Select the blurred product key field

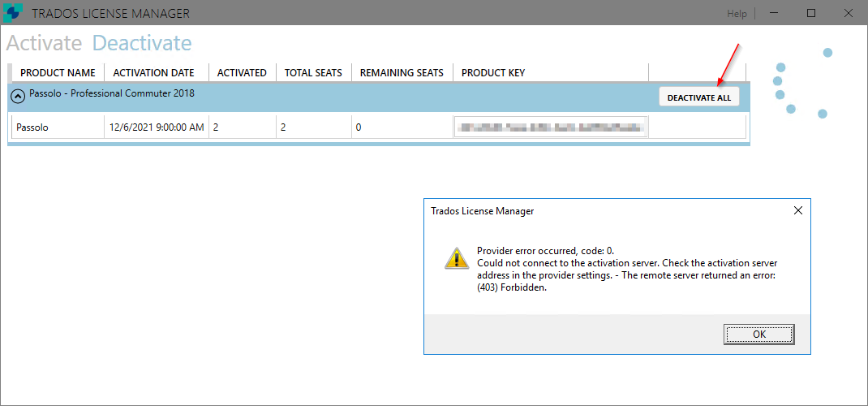pos(551,127)
